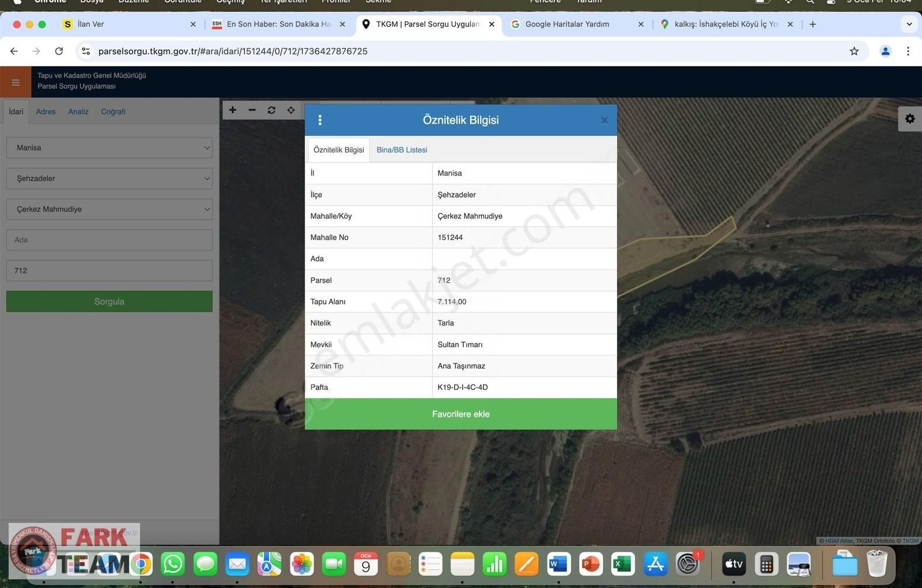The image size is (922, 588).
Task: Zoom in the map with plus
Action: (233, 110)
